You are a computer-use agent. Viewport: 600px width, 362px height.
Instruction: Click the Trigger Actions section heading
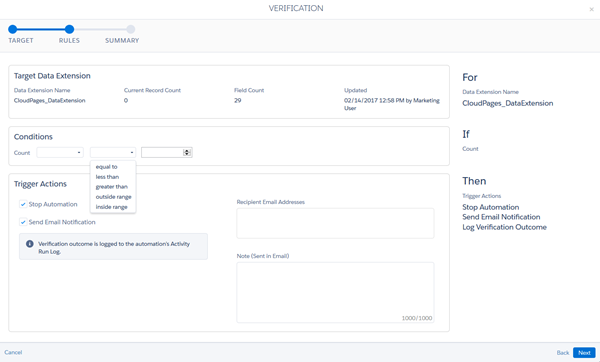[40, 184]
